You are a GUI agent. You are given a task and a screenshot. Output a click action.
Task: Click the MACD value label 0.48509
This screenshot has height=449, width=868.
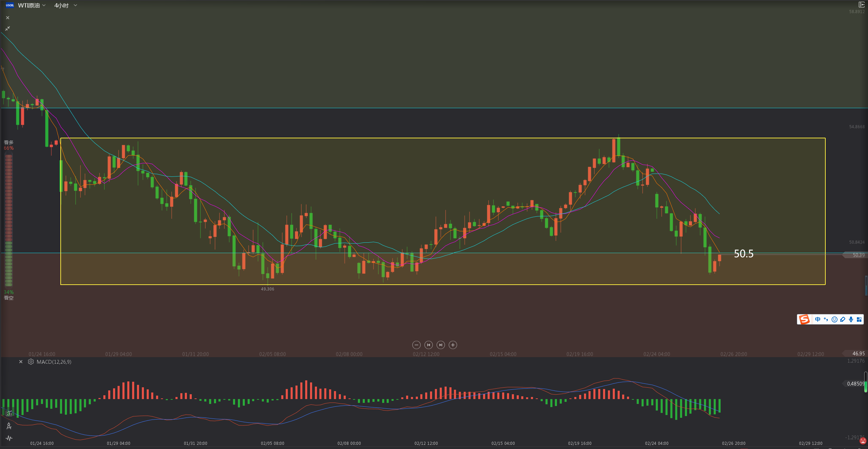click(x=854, y=383)
